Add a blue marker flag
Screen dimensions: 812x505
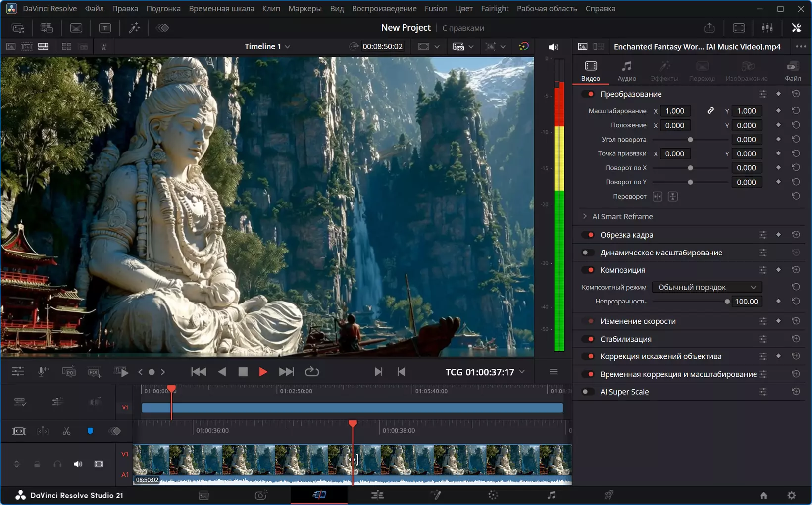coord(90,431)
